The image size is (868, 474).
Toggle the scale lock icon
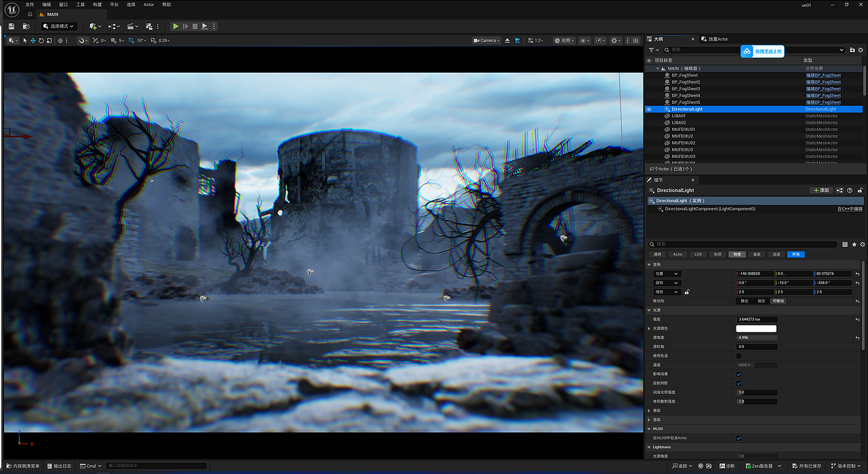pyautogui.click(x=687, y=292)
